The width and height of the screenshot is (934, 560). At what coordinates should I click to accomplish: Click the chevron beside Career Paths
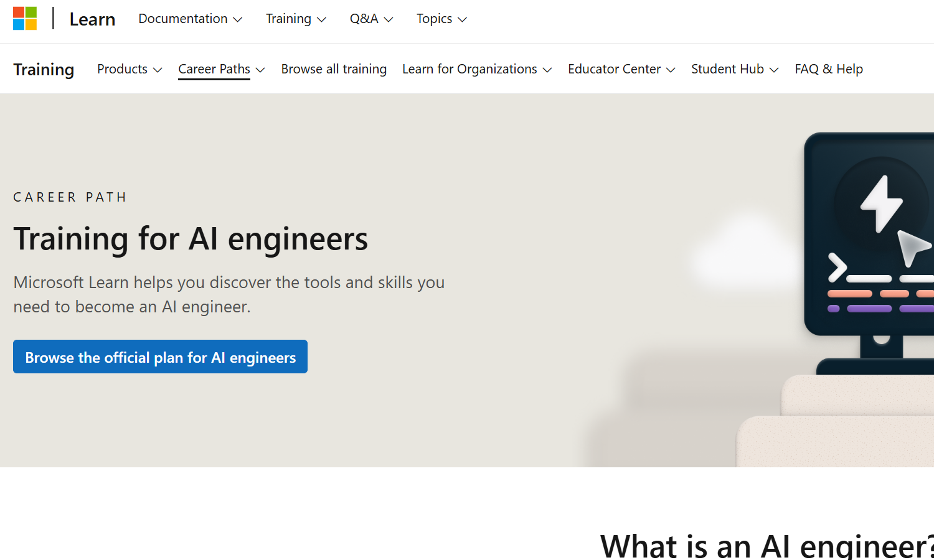pos(260,70)
